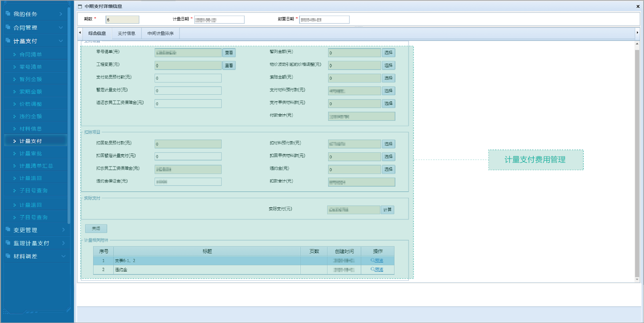The image size is (644, 323).
Task: Click the 我的任务 sidebar icon
Action: point(8,14)
